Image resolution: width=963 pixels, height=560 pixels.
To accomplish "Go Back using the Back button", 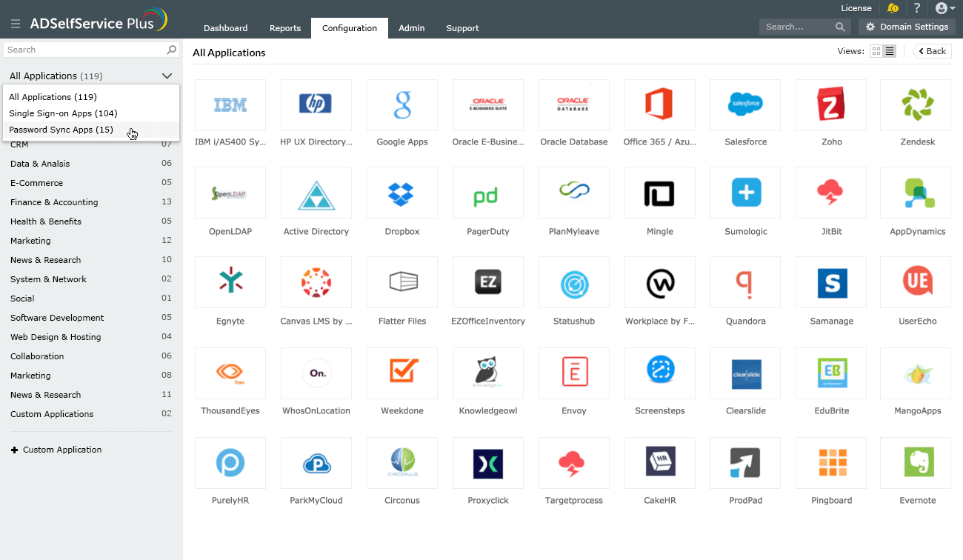I will tap(933, 51).
